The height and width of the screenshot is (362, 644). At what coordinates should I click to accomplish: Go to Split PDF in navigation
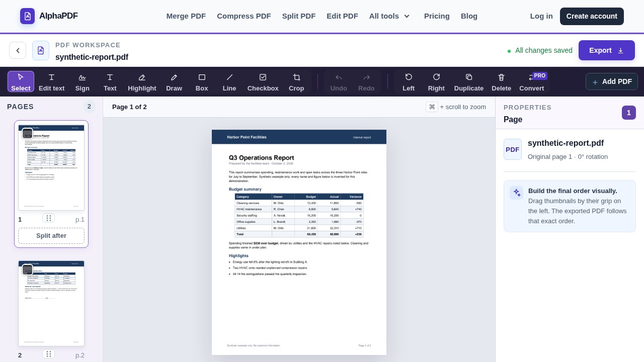299,16
